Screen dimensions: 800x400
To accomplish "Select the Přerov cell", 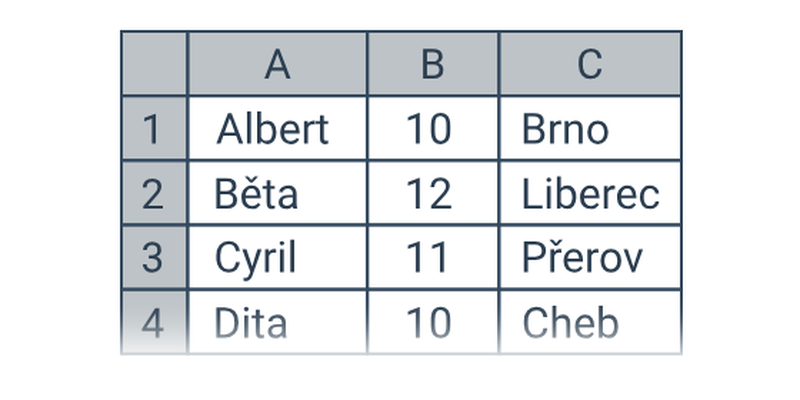I will pos(590,258).
